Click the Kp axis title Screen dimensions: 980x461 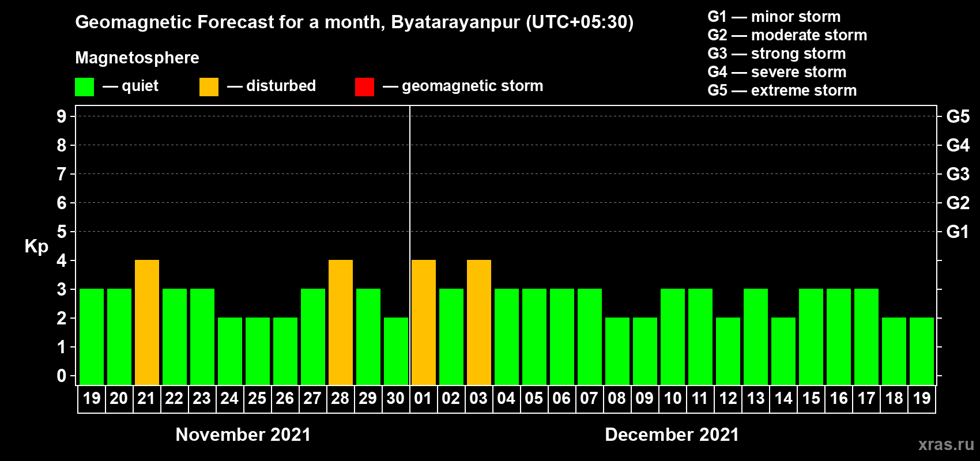click(36, 247)
